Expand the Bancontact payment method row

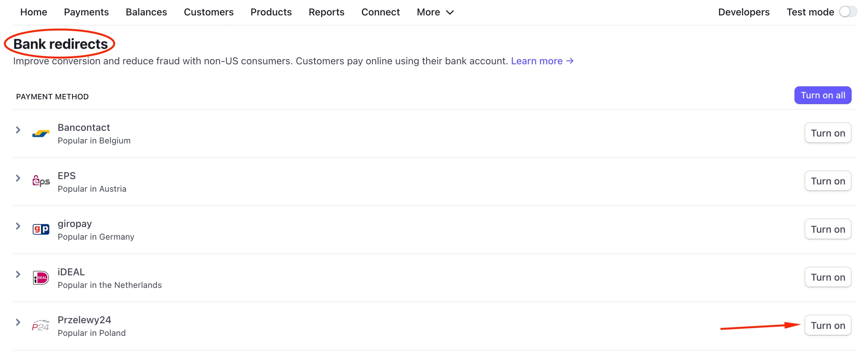[x=17, y=130]
